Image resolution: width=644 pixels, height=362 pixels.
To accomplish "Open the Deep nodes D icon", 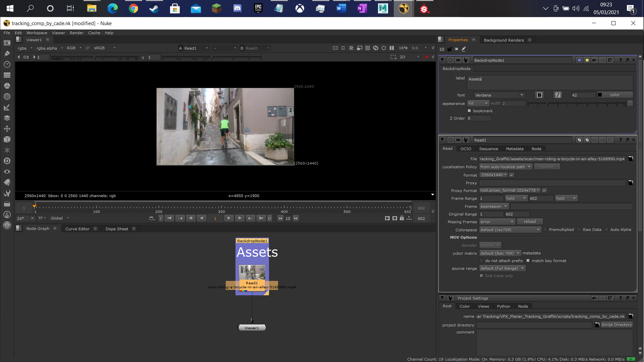I will 7,161.
